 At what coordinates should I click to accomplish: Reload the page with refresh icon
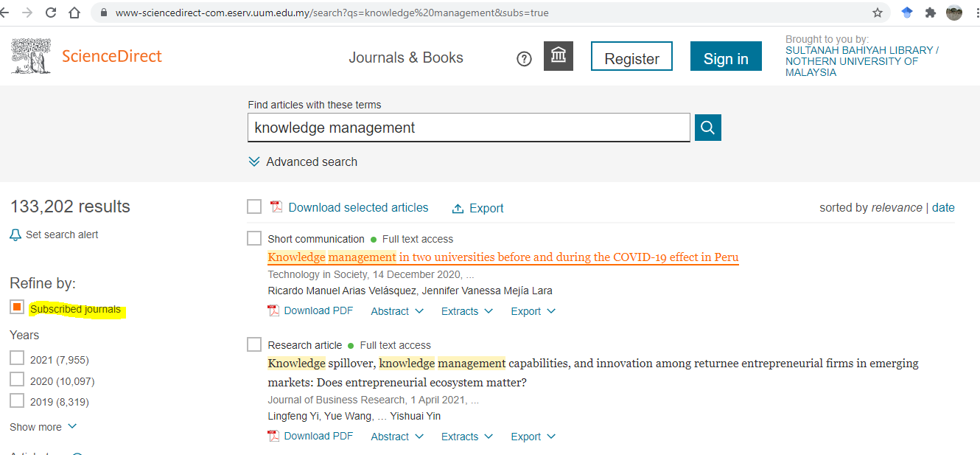50,13
